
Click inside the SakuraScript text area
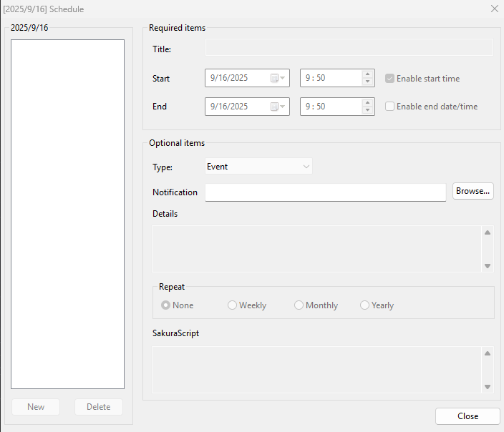(x=316, y=370)
